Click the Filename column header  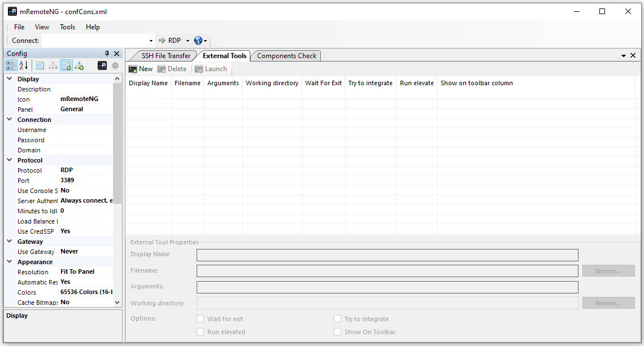pos(188,83)
